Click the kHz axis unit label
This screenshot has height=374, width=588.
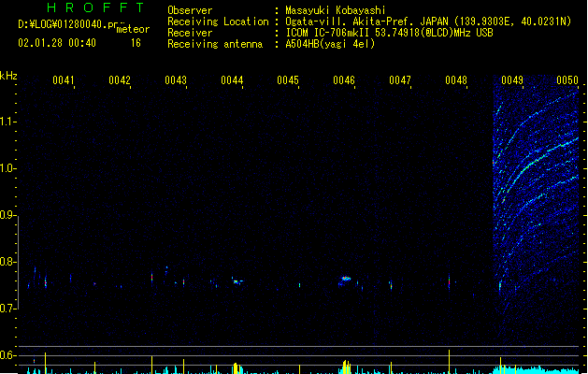point(8,76)
